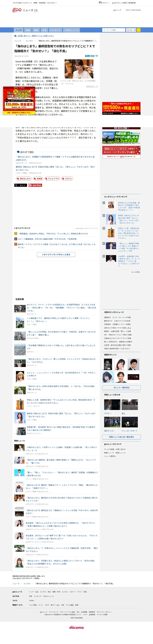Open 潮田玲子 グッド！モーニング卒業 link
Screen dimensions: 153x644
[117, 317]
